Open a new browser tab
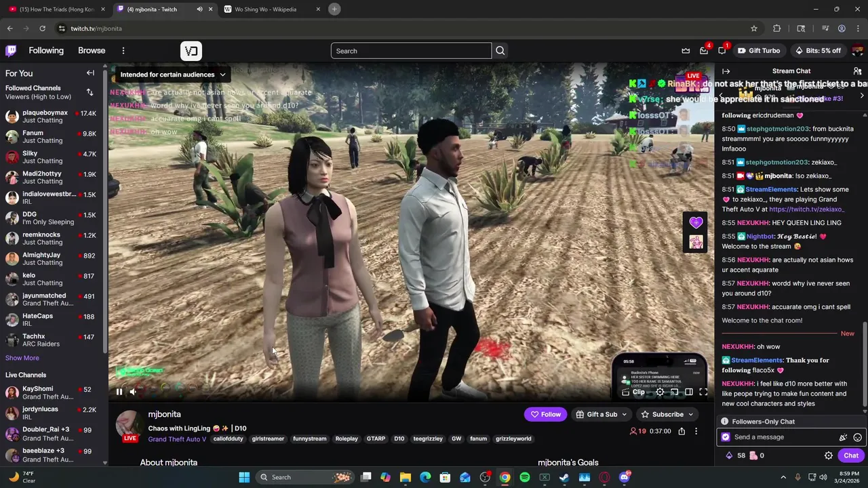 tap(334, 9)
